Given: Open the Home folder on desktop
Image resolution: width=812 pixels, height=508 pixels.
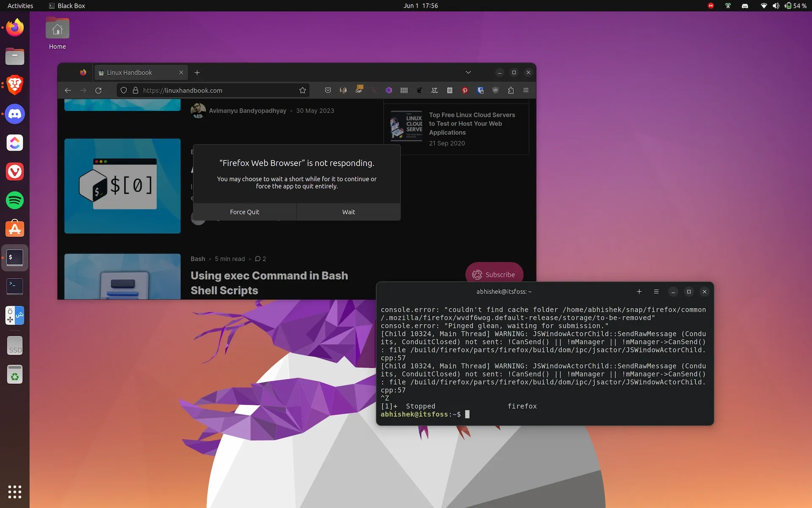Looking at the screenshot, I should click(57, 34).
